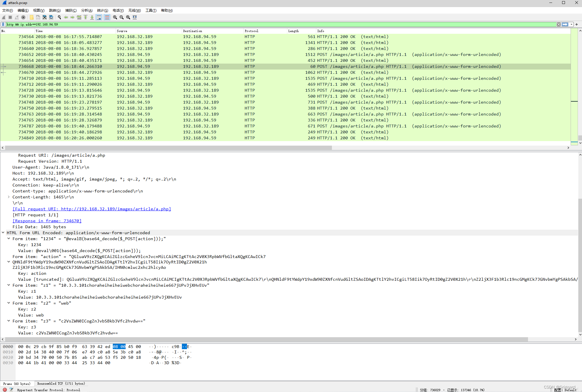The width and height of the screenshot is (582, 392).
Task: Click packet details vertical scrollbar thumb
Action: pyautogui.click(x=580, y=265)
